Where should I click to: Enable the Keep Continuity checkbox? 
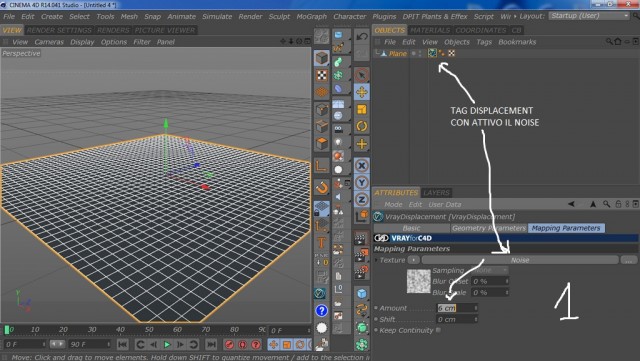[438, 330]
